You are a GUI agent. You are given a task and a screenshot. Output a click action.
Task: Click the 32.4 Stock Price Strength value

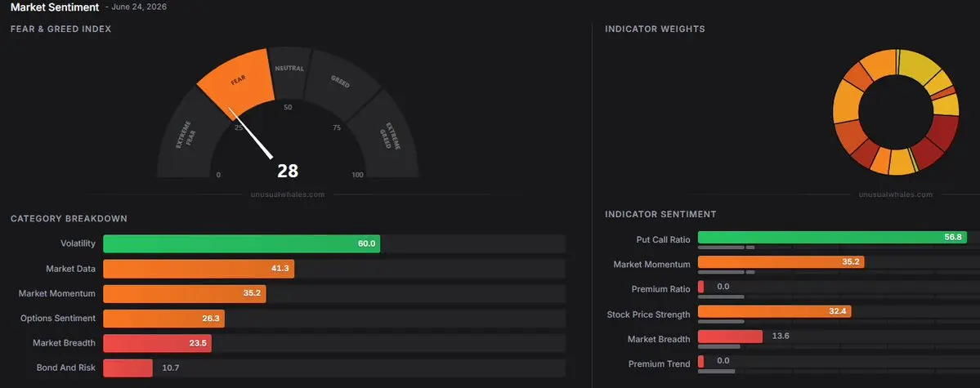(838, 311)
